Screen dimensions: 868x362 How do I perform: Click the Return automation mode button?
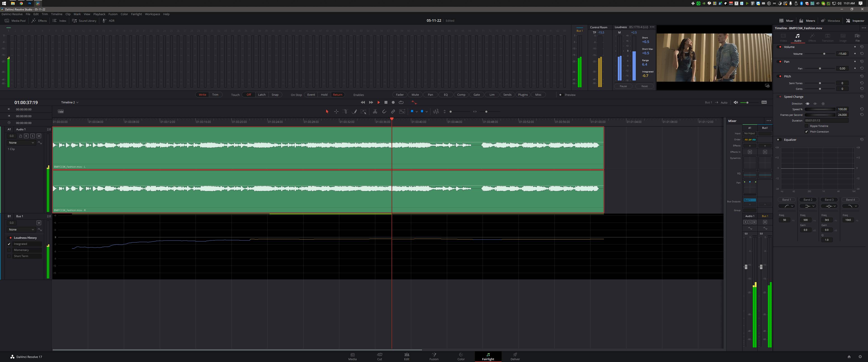pos(337,95)
